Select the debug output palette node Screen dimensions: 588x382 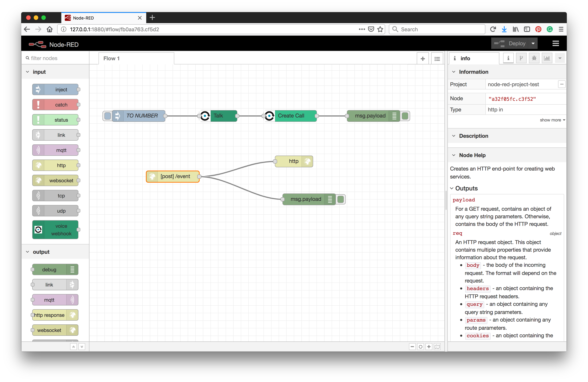coord(55,269)
